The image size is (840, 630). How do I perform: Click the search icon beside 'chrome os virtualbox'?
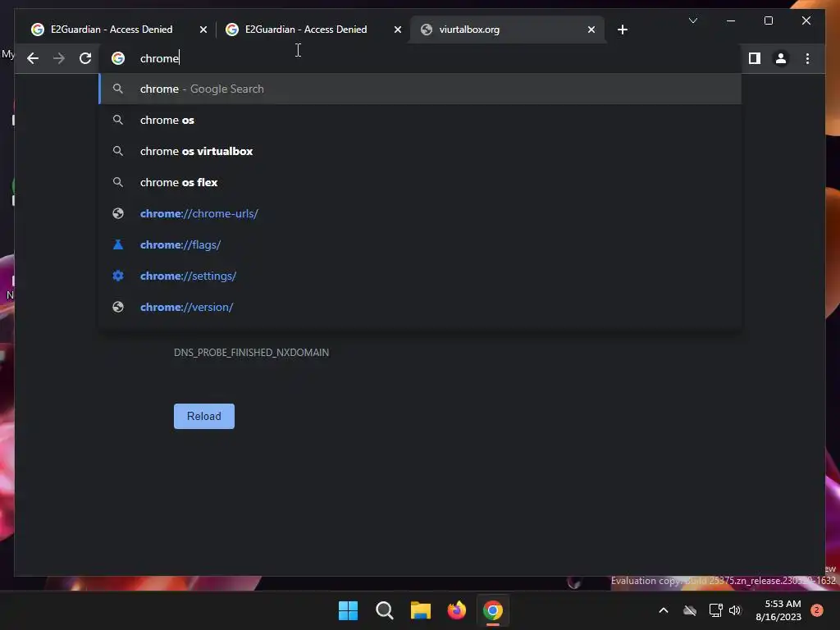click(118, 151)
